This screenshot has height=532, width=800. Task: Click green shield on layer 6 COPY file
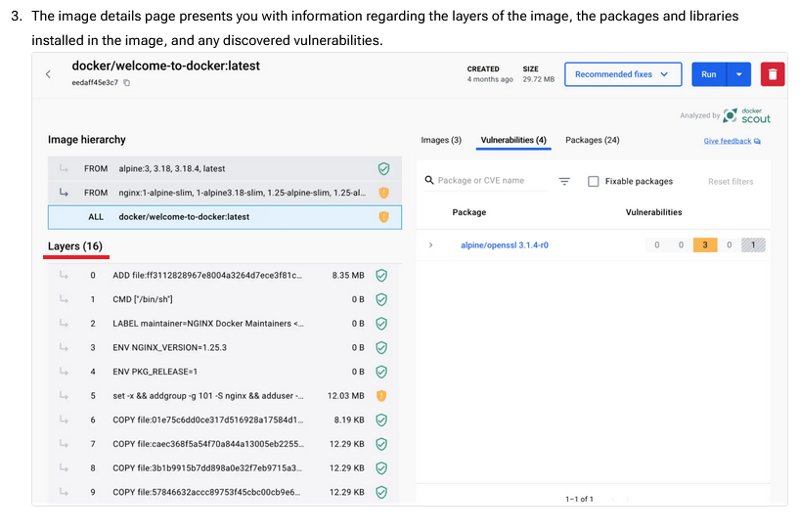[381, 420]
